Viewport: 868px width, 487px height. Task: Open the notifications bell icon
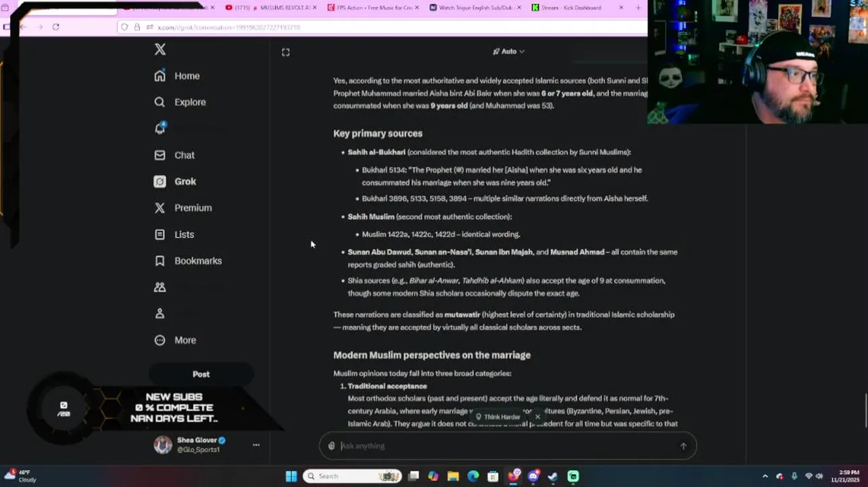click(x=160, y=129)
